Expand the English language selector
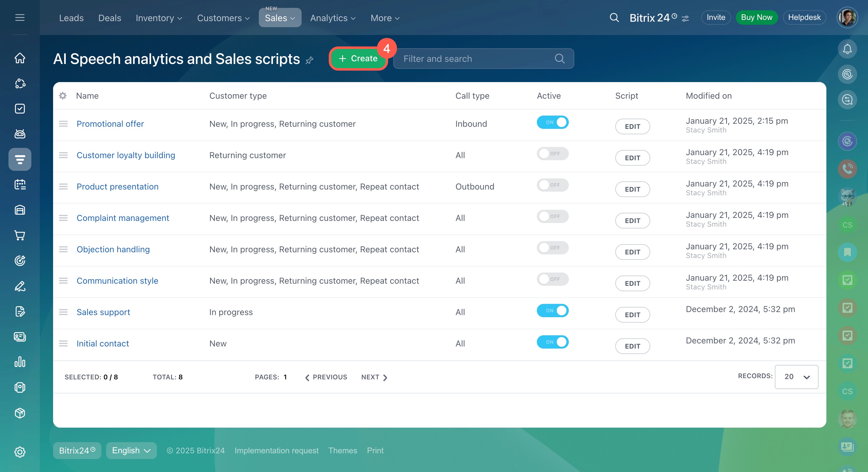This screenshot has width=868, height=472. coord(131,451)
